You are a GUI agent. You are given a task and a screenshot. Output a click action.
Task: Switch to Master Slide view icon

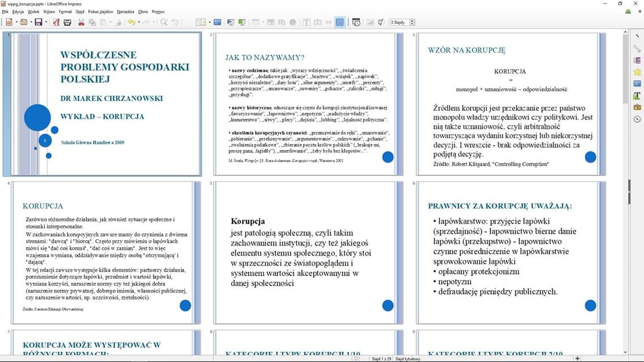click(x=217, y=22)
